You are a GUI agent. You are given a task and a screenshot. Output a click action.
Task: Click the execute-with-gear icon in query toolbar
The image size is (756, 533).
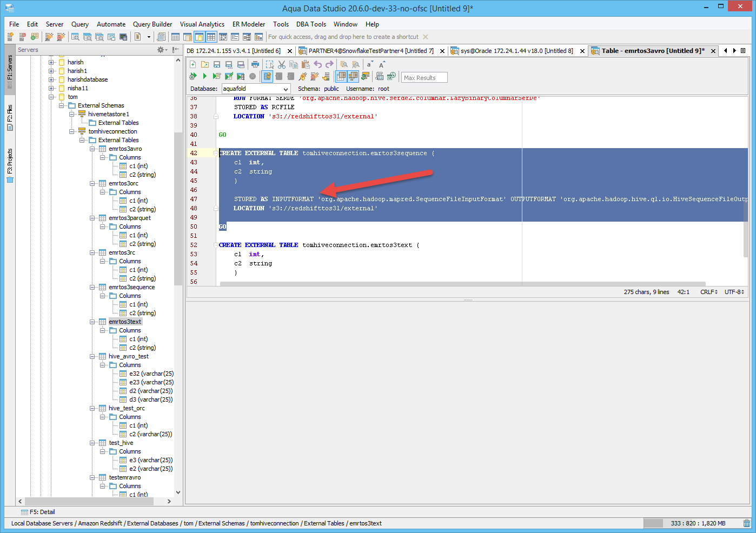193,76
